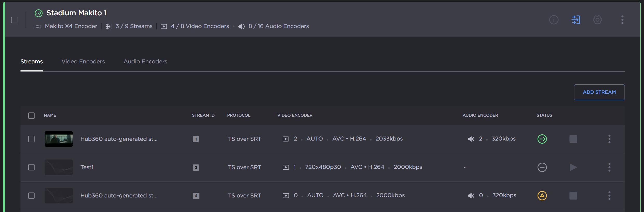
Task: Click the online status icon beside Stadium Makito 1
Action: 39,13
